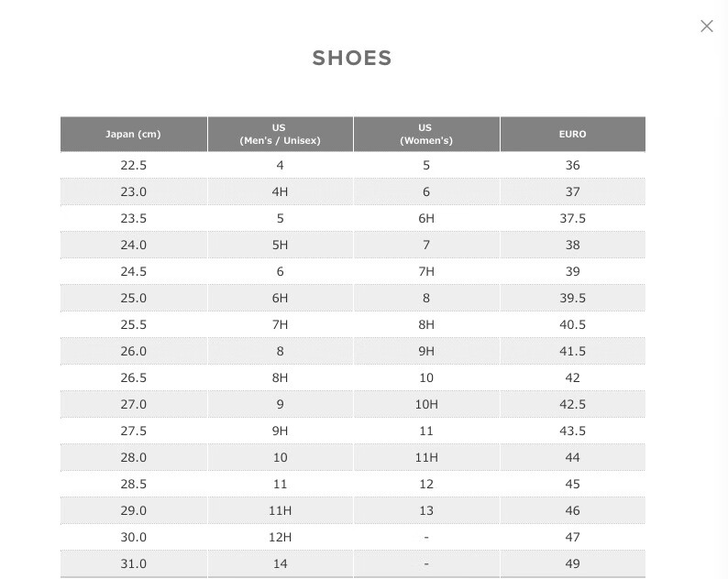The height and width of the screenshot is (579, 728).
Task: Click the EURO column header
Action: pos(572,135)
